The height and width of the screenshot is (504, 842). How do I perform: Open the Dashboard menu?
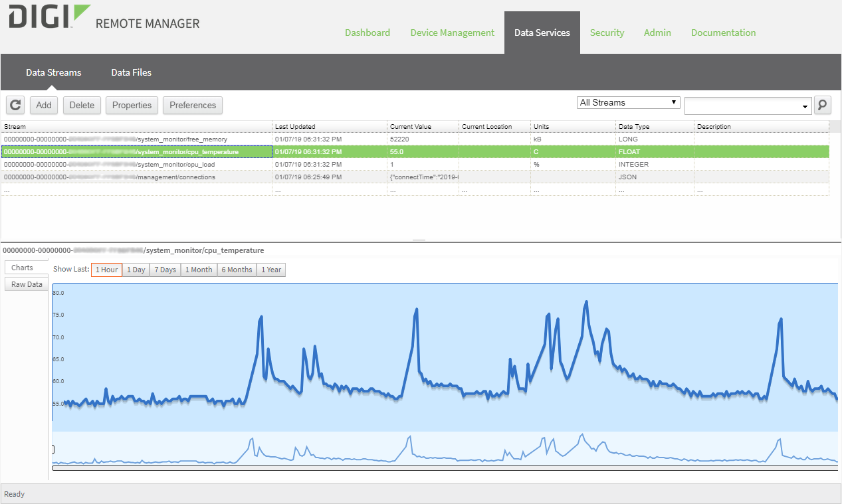point(368,33)
